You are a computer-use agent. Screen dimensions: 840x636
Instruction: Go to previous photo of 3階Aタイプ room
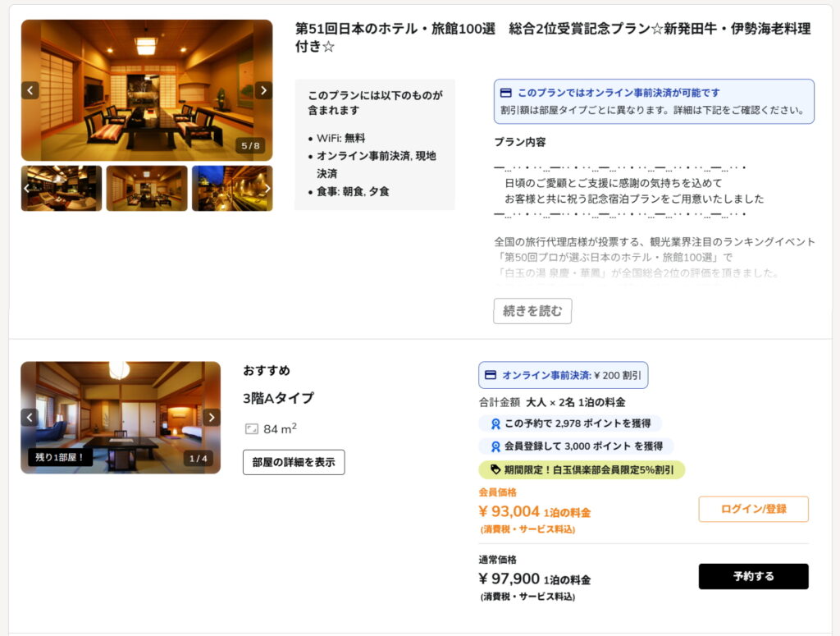click(30, 418)
